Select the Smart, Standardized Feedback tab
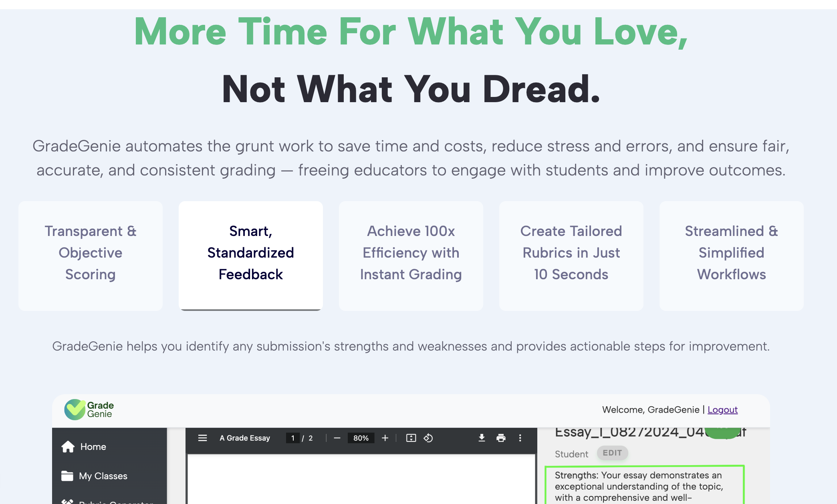This screenshot has width=837, height=504. 251,256
